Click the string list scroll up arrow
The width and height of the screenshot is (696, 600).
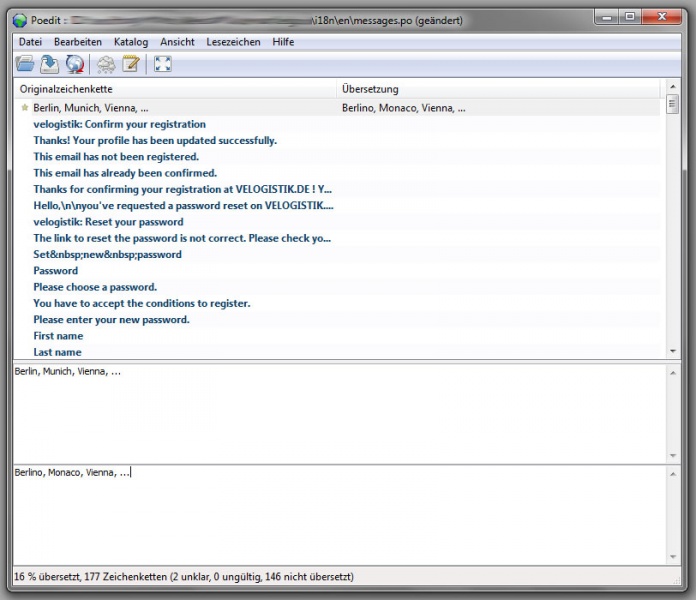pos(672,89)
